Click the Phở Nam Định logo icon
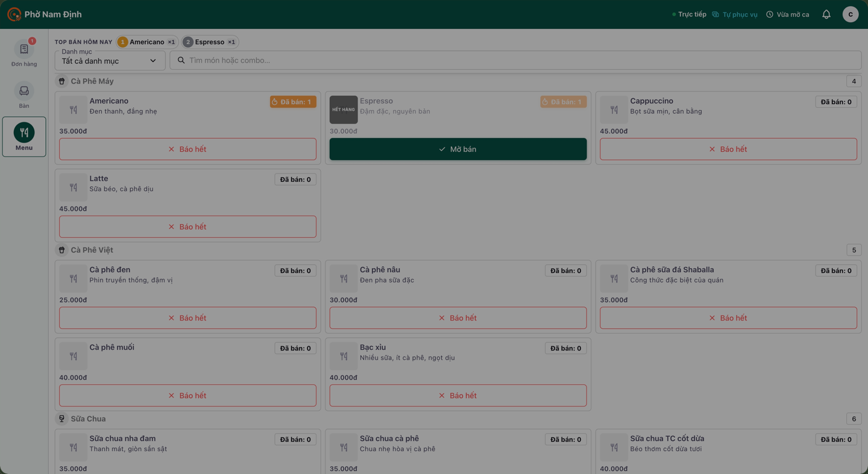868x474 pixels. (14, 14)
